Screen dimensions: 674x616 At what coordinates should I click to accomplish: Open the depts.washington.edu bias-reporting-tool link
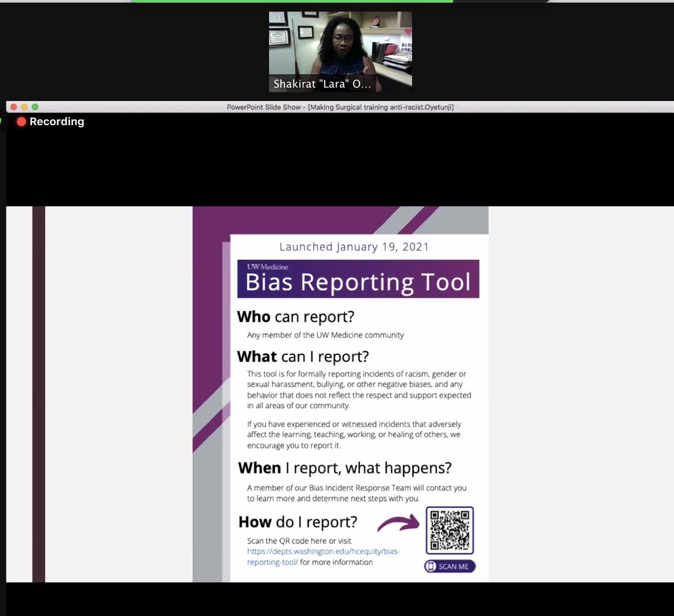pyautogui.click(x=324, y=556)
